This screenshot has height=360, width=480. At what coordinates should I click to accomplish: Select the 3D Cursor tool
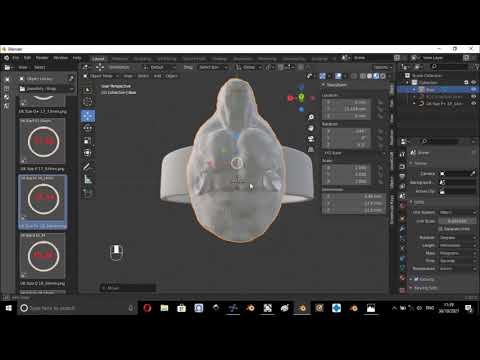tap(88, 102)
